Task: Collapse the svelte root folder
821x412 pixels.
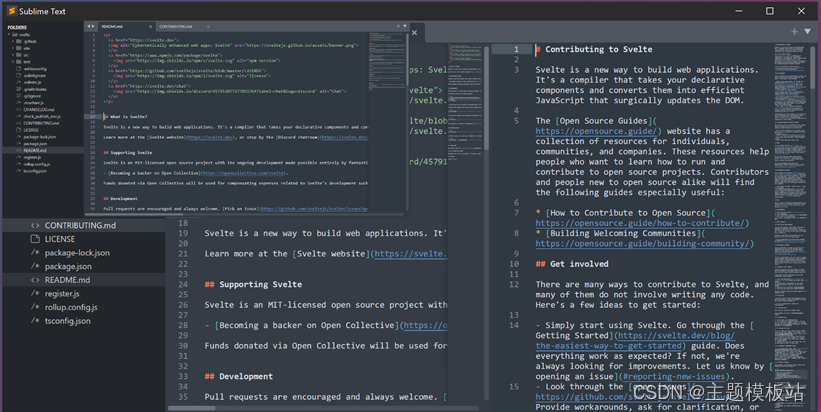Action: [x=9, y=35]
